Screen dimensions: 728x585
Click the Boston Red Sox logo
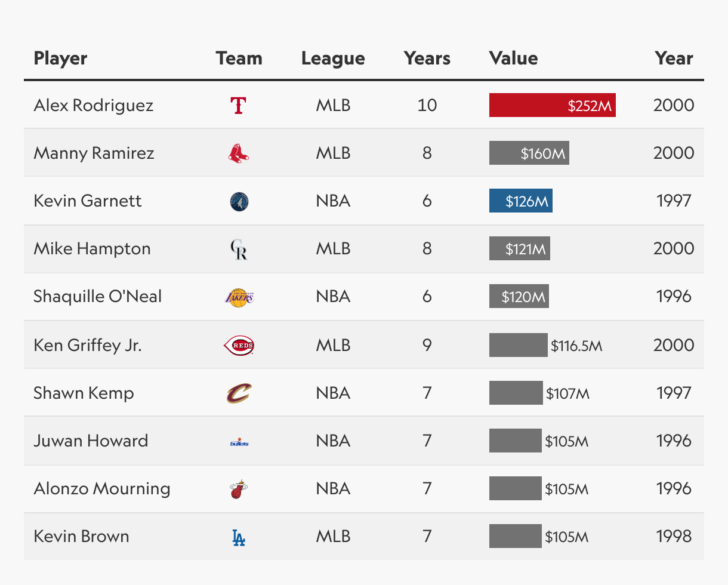(239, 153)
